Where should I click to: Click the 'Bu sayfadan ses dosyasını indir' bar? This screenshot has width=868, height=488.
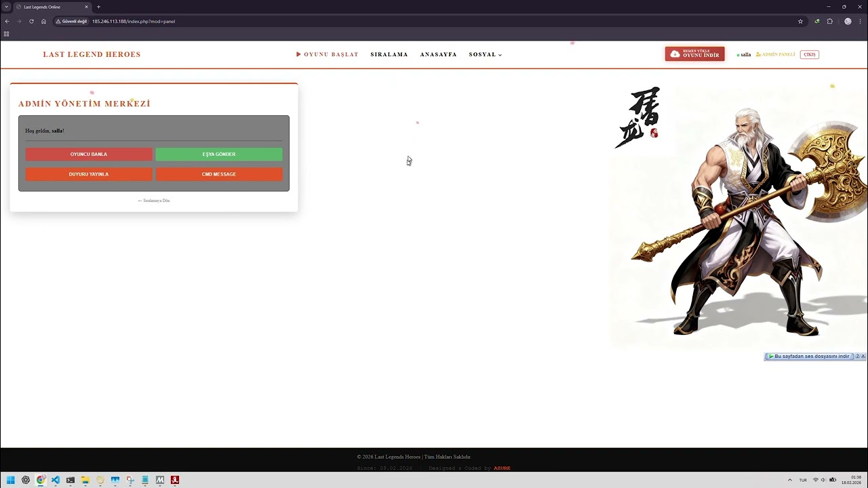(808, 357)
